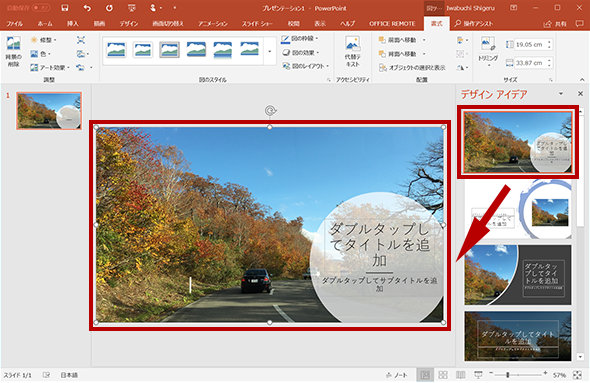Choose second design idea with circular frame

coord(518,210)
